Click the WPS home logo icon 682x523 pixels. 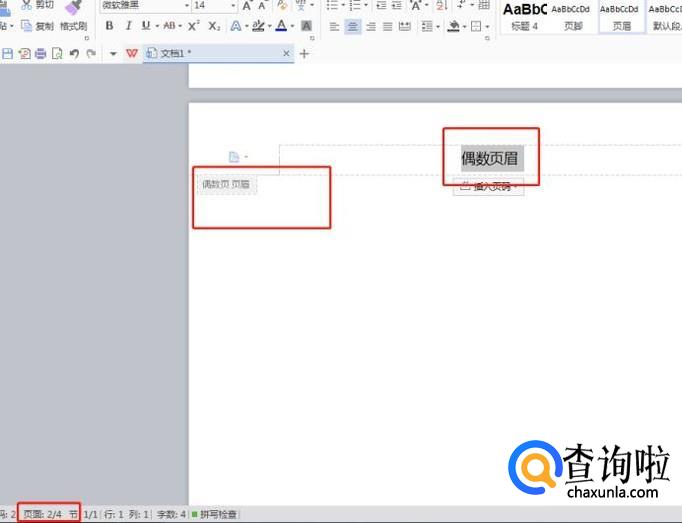click(x=131, y=53)
